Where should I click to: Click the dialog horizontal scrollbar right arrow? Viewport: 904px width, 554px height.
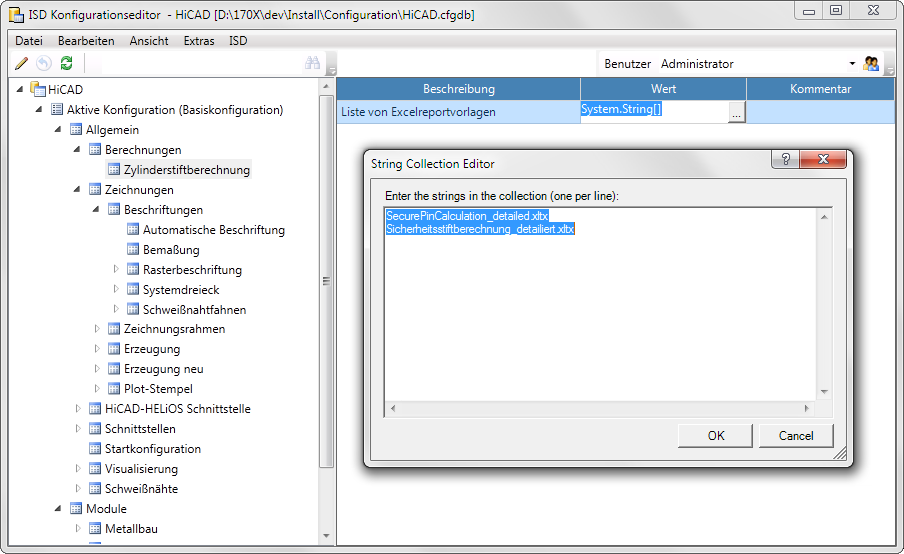[x=807, y=409]
